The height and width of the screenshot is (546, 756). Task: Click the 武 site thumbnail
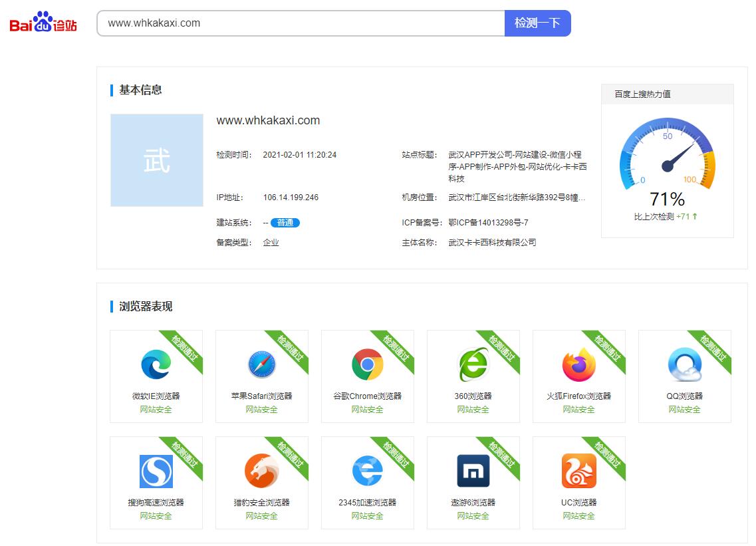coord(157,160)
